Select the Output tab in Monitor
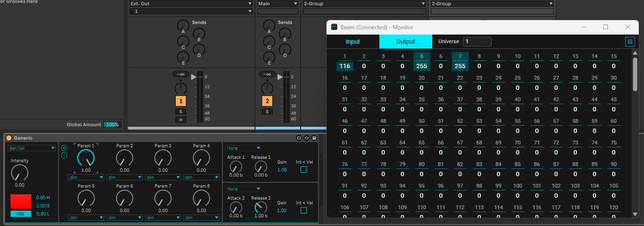Viewport: 644px width, 226px height. pyautogui.click(x=405, y=42)
